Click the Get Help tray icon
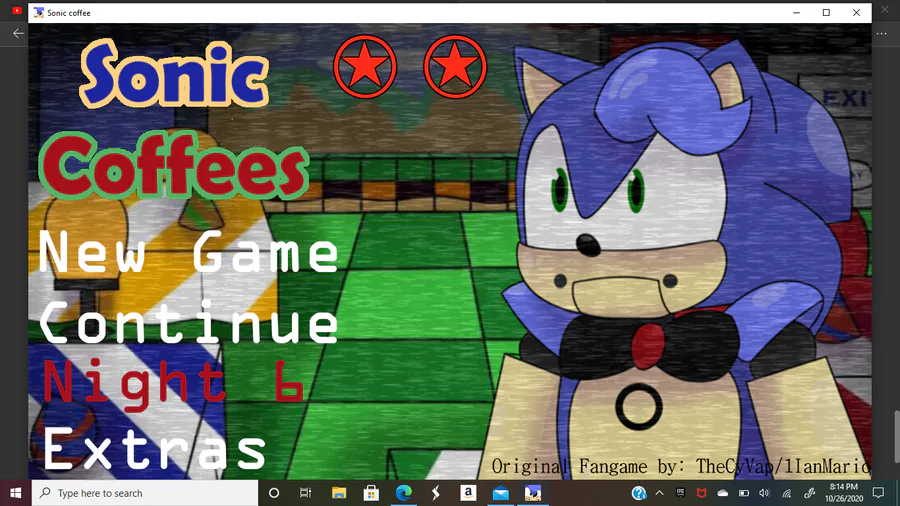This screenshot has height=506, width=900. point(639,493)
